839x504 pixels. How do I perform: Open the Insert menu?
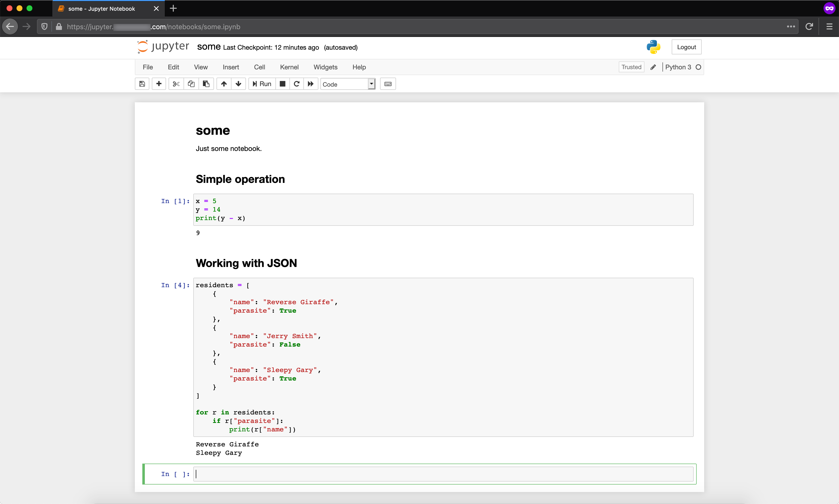pyautogui.click(x=230, y=66)
